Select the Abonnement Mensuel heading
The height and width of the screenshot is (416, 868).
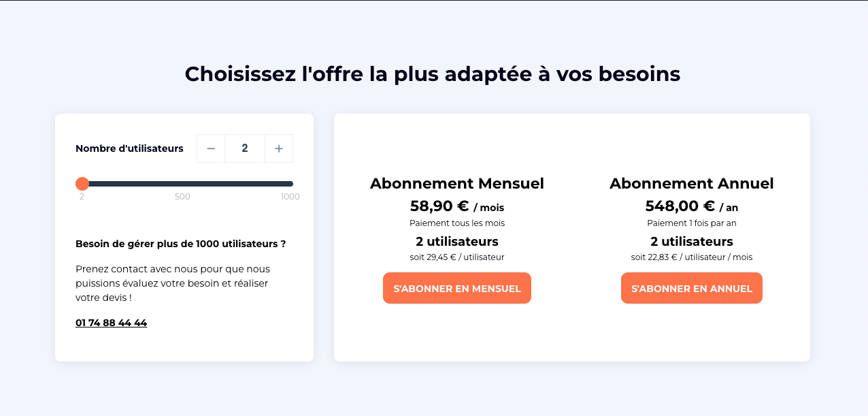(x=456, y=184)
